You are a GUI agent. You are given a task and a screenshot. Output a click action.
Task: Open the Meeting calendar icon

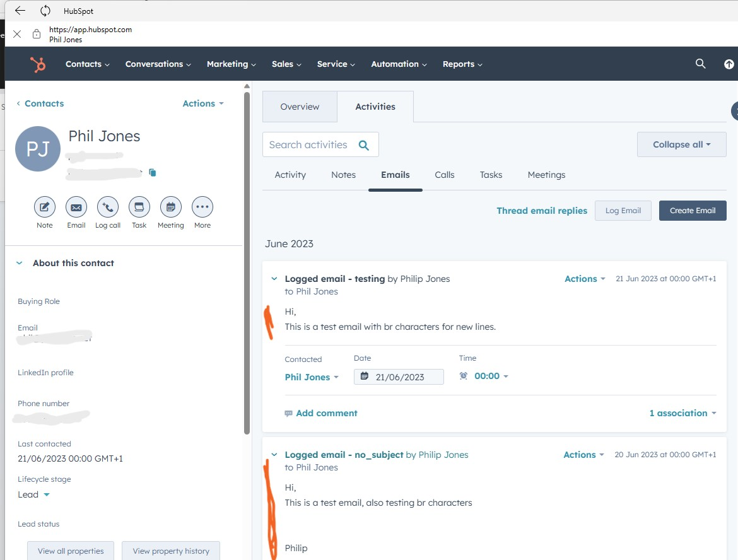[x=170, y=207]
